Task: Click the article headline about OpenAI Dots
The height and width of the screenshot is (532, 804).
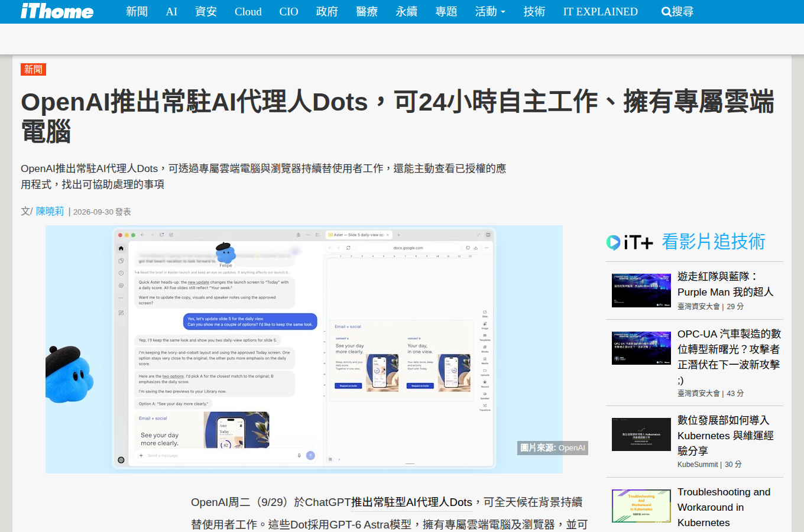Action: pyautogui.click(x=397, y=116)
